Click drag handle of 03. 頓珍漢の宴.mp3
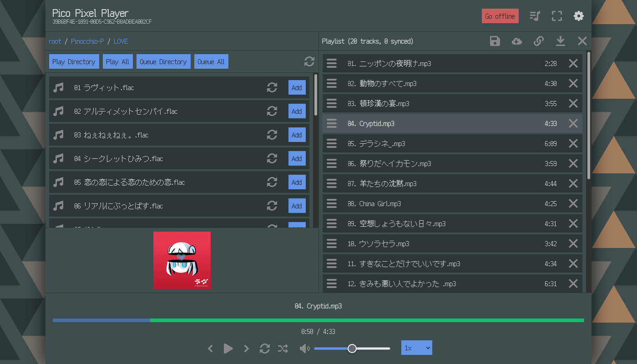The height and width of the screenshot is (364, 637). (332, 103)
